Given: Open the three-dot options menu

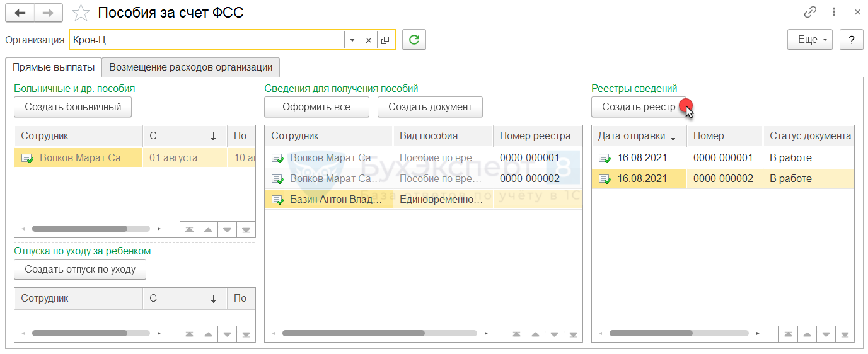Looking at the screenshot, I should click(x=834, y=12).
